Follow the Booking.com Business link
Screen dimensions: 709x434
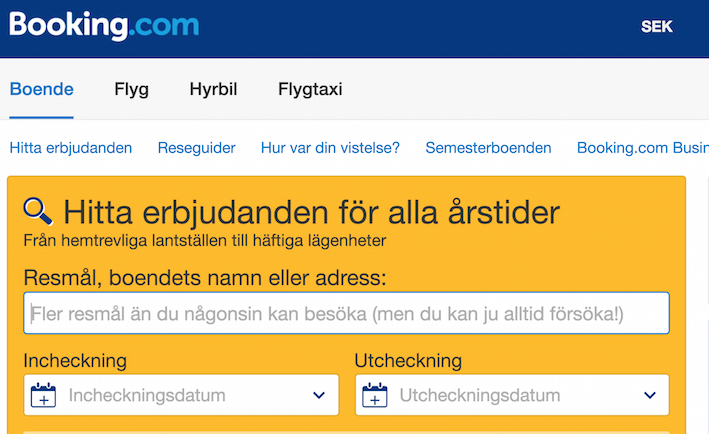(642, 148)
